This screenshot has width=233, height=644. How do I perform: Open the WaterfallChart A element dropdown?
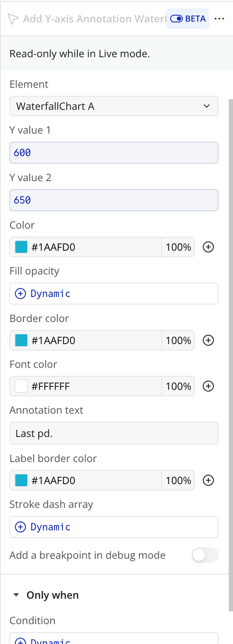pyautogui.click(x=114, y=106)
